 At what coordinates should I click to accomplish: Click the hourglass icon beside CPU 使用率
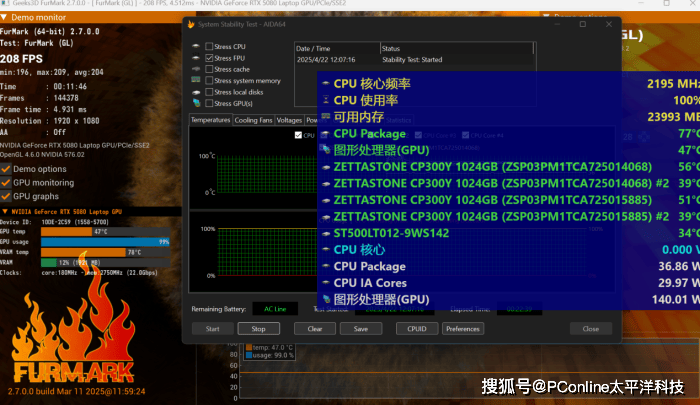coord(325,101)
